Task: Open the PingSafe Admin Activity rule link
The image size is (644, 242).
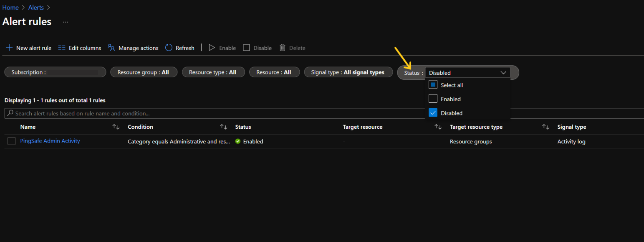Action: tap(50, 141)
